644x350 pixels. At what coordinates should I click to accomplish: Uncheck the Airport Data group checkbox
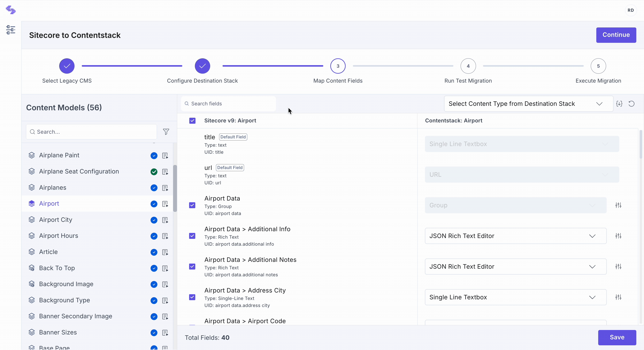coord(192,205)
